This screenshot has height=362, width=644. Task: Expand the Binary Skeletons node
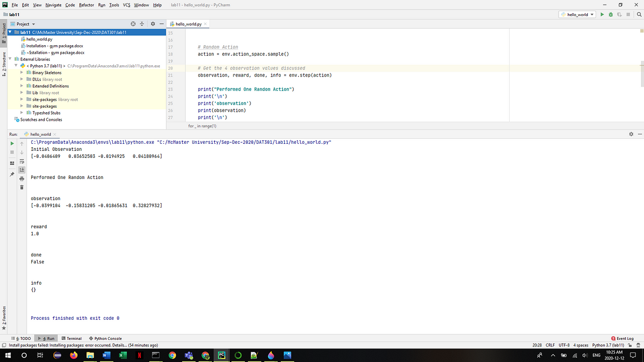pyautogui.click(x=22, y=72)
